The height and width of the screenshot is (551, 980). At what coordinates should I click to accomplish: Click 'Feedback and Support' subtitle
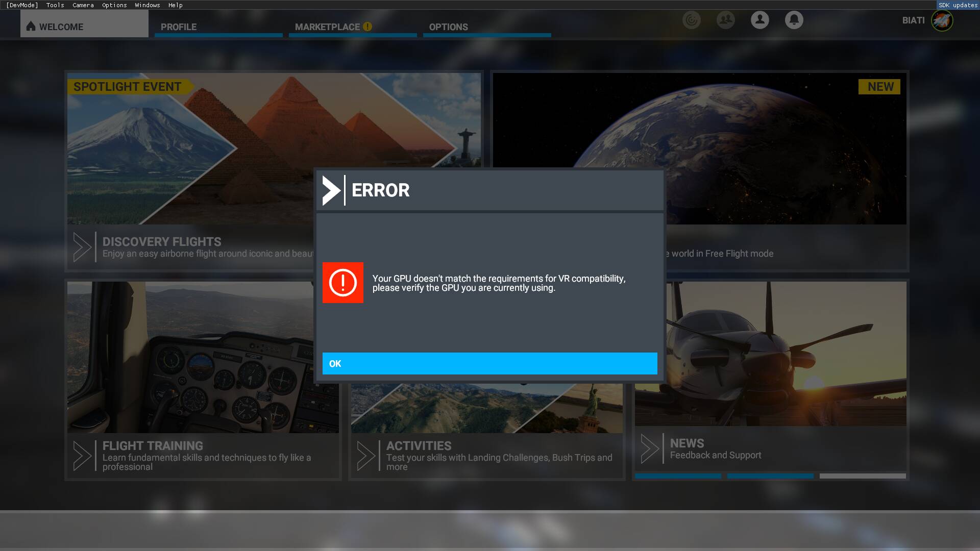[716, 455]
